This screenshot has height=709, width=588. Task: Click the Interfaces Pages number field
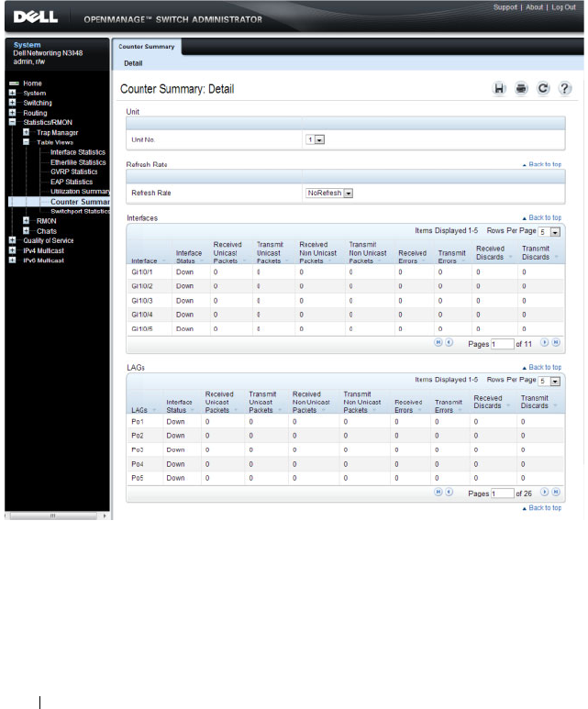coord(503,344)
